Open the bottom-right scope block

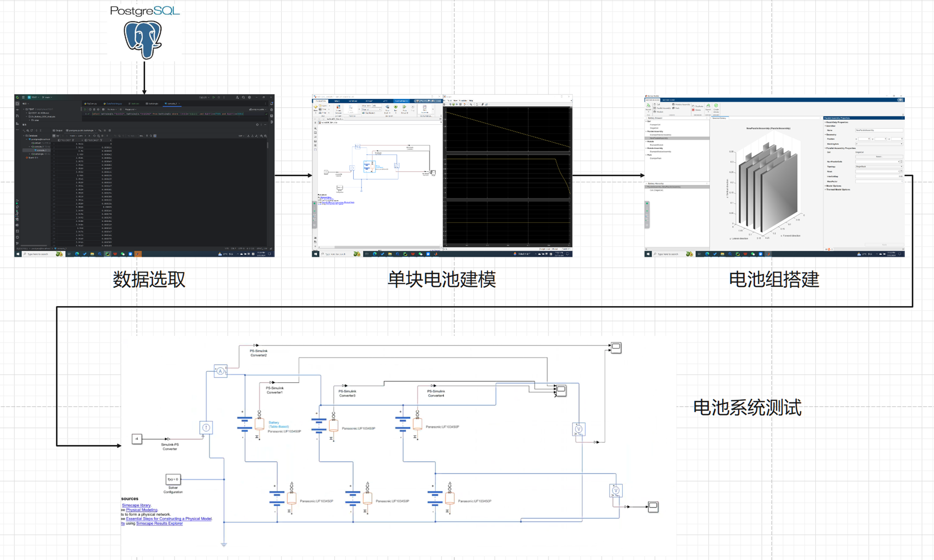pos(653,507)
